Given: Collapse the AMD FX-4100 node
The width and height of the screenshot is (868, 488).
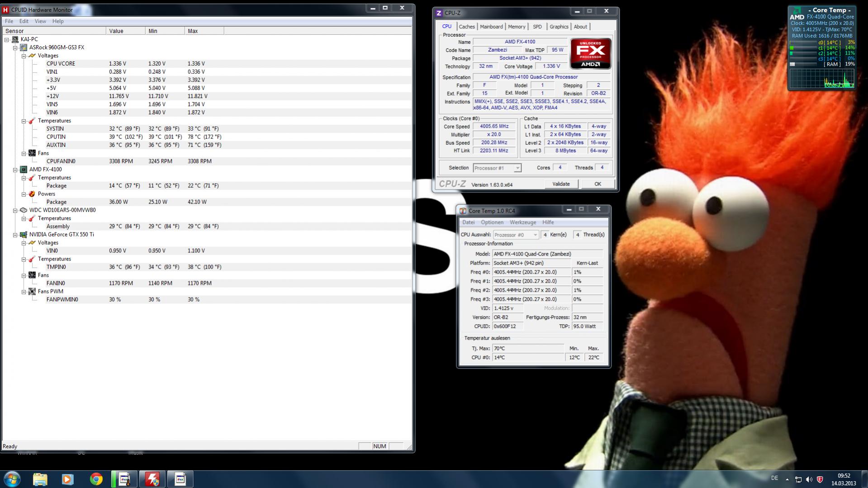Looking at the screenshot, I should click(15, 170).
